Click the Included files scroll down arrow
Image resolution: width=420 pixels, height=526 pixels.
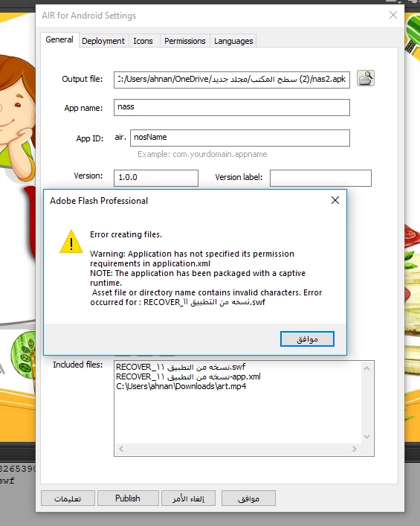point(366,437)
